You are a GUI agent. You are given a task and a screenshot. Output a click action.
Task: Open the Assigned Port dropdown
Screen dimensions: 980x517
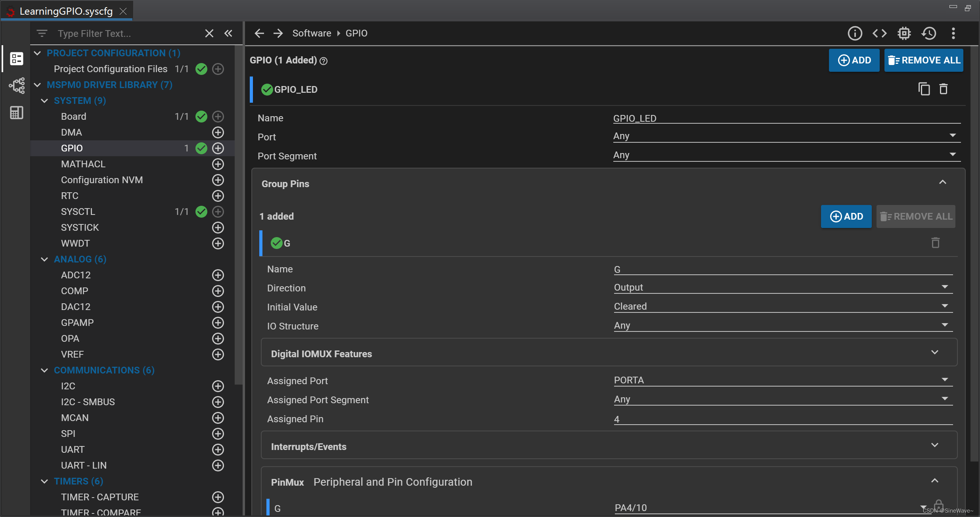click(783, 380)
